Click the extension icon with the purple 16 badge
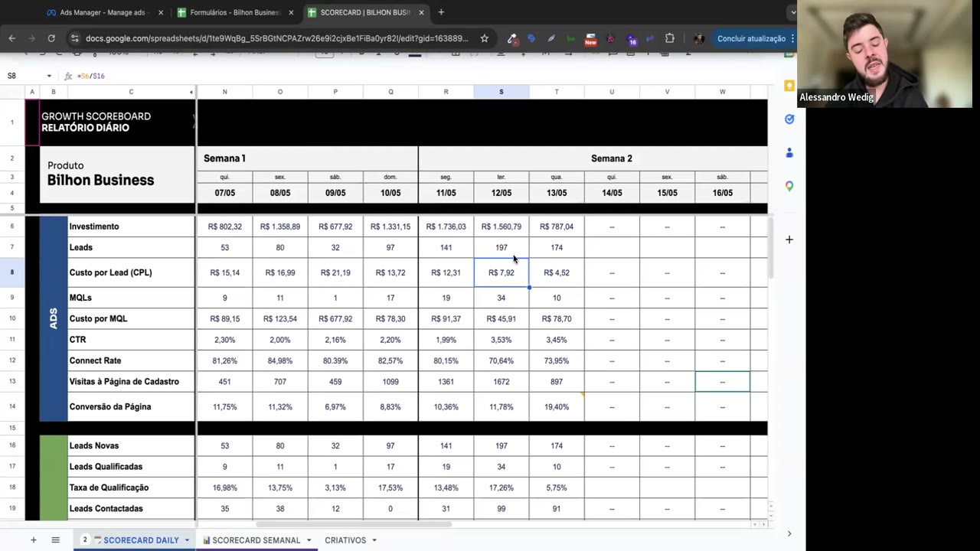The width and height of the screenshot is (980, 551). [x=630, y=39]
